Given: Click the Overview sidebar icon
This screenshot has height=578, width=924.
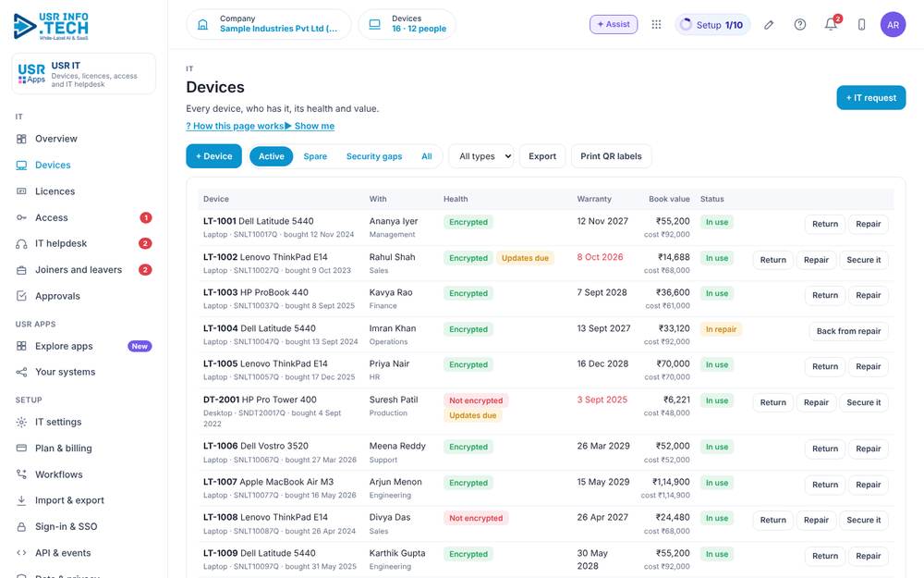Looking at the screenshot, I should click(x=21, y=140).
